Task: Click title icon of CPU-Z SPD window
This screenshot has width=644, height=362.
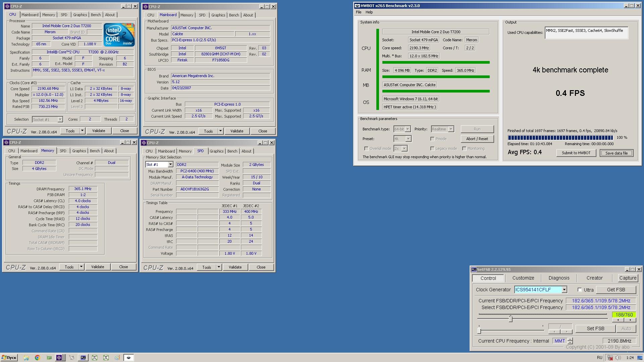Action: [x=144, y=143]
